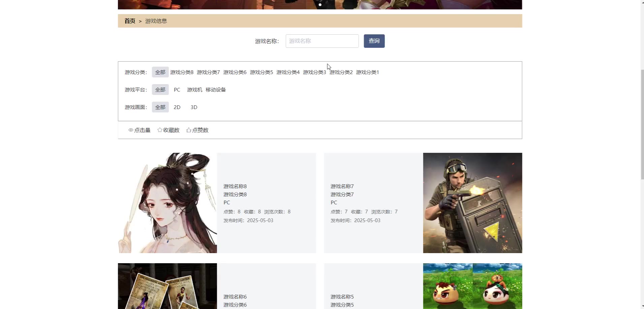The height and width of the screenshot is (309, 644).
Task: Open the 游戏名称5 cartoon creatures thumbnail
Action: tap(473, 286)
